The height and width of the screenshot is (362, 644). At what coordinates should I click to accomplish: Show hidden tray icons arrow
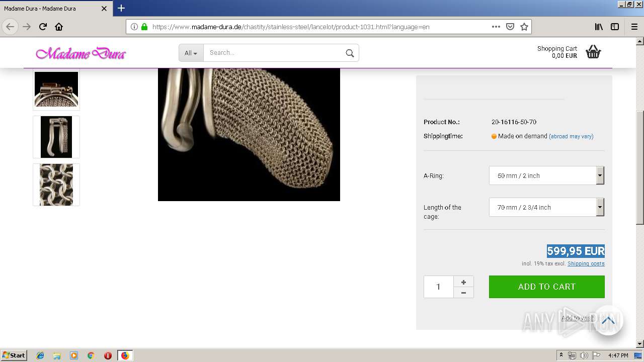561,355
